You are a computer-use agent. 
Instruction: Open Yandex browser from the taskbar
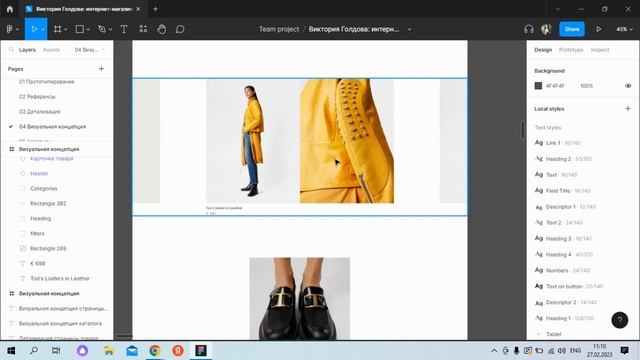click(178, 350)
